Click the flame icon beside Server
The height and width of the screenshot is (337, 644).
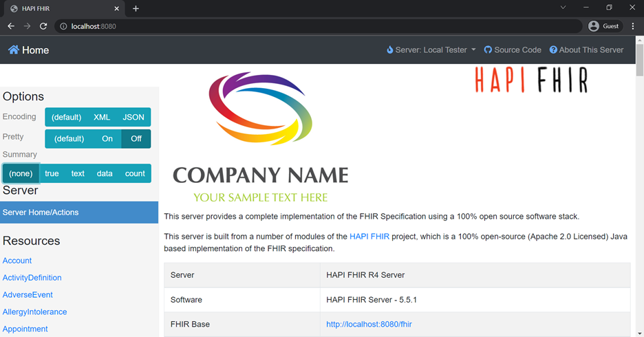click(390, 50)
